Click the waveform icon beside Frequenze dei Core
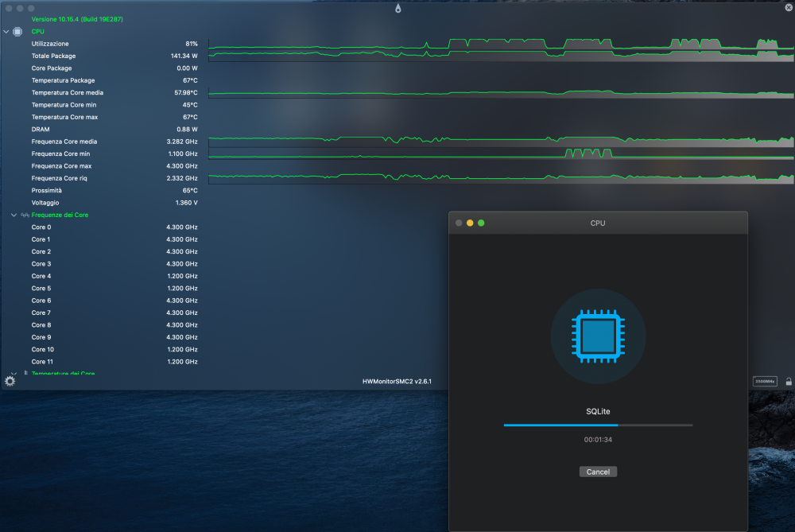This screenshot has width=795, height=532. 25,215
